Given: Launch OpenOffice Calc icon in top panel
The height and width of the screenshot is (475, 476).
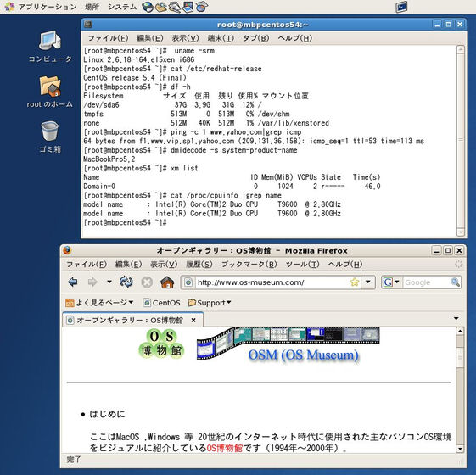Looking at the screenshot, I should 202,7.
